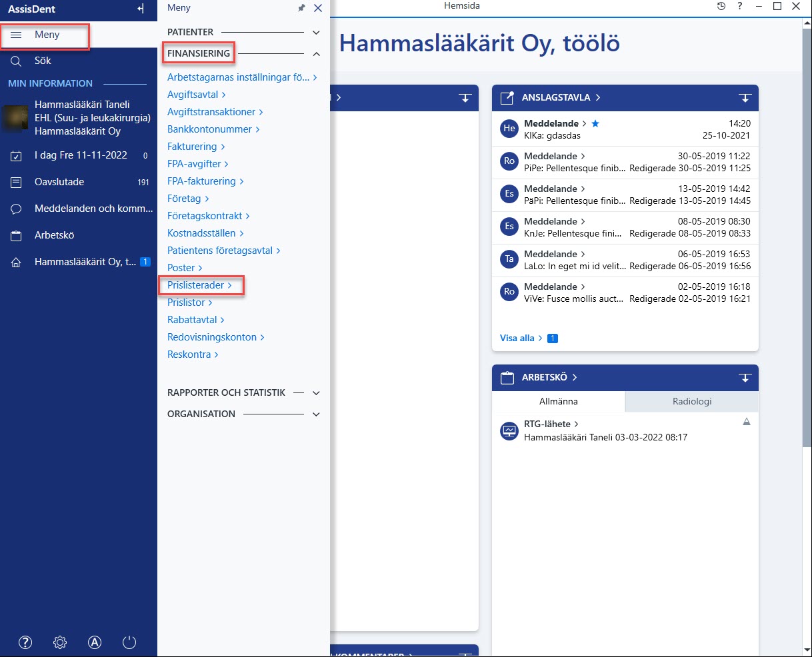Open Avgiftsavtal

[x=196, y=95]
